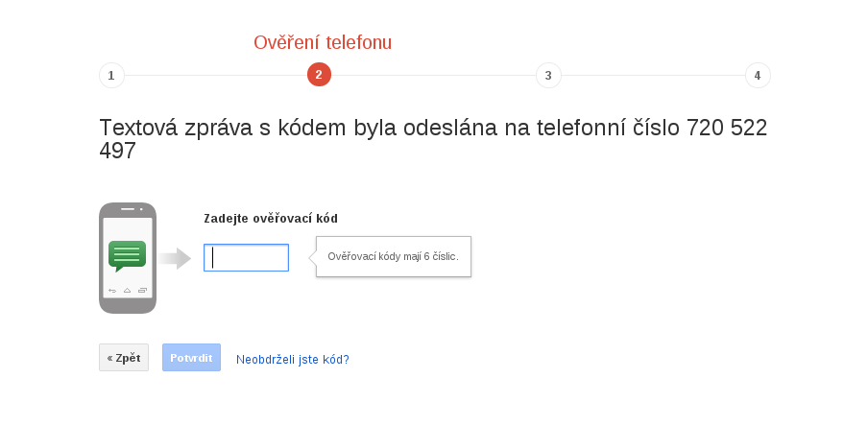Click the step 3 circle indicator
This screenshot has height=426, width=868.
point(548,75)
